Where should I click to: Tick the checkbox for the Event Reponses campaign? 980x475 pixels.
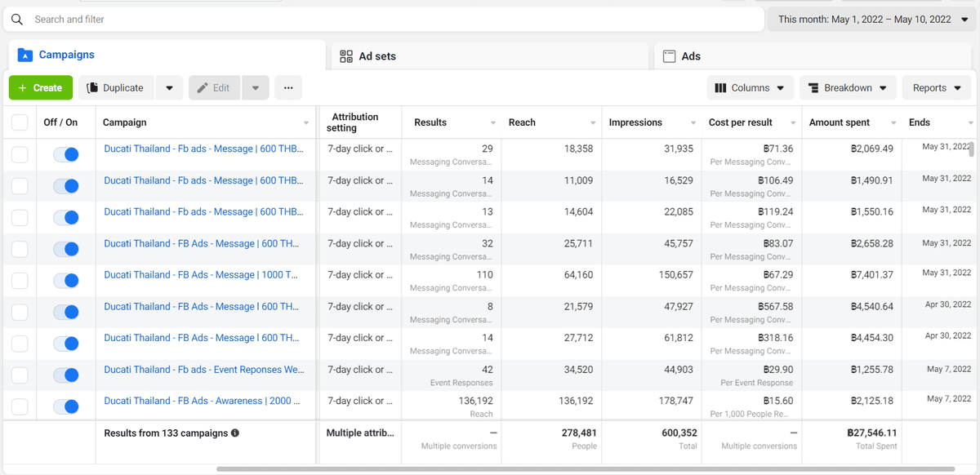pos(20,375)
